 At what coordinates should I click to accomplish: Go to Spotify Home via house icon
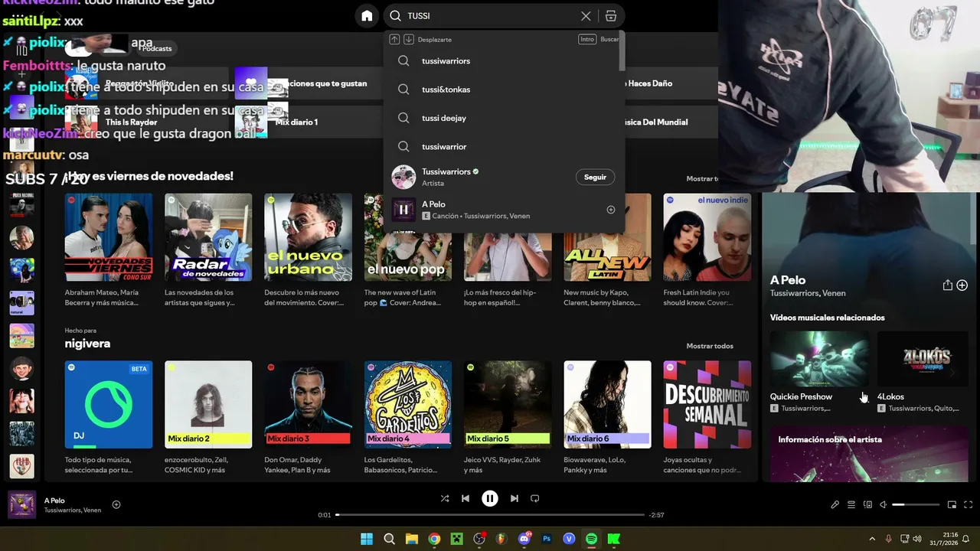pyautogui.click(x=367, y=16)
